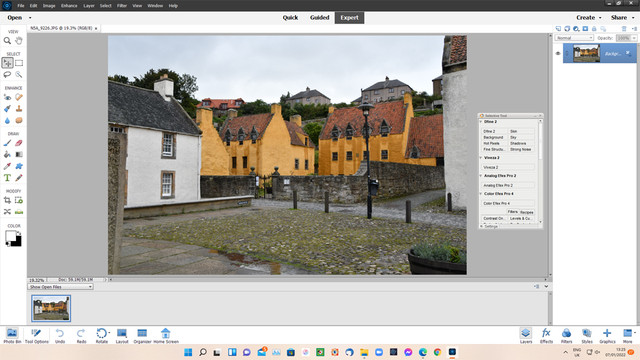The width and height of the screenshot is (640, 360).
Task: Select the Pencil tool
Action: [x=19, y=178]
